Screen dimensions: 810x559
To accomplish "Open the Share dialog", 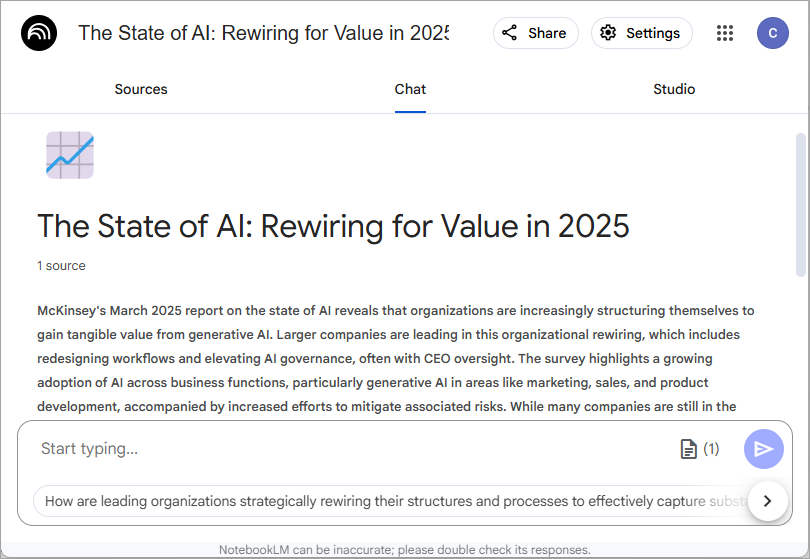I will coord(535,33).
